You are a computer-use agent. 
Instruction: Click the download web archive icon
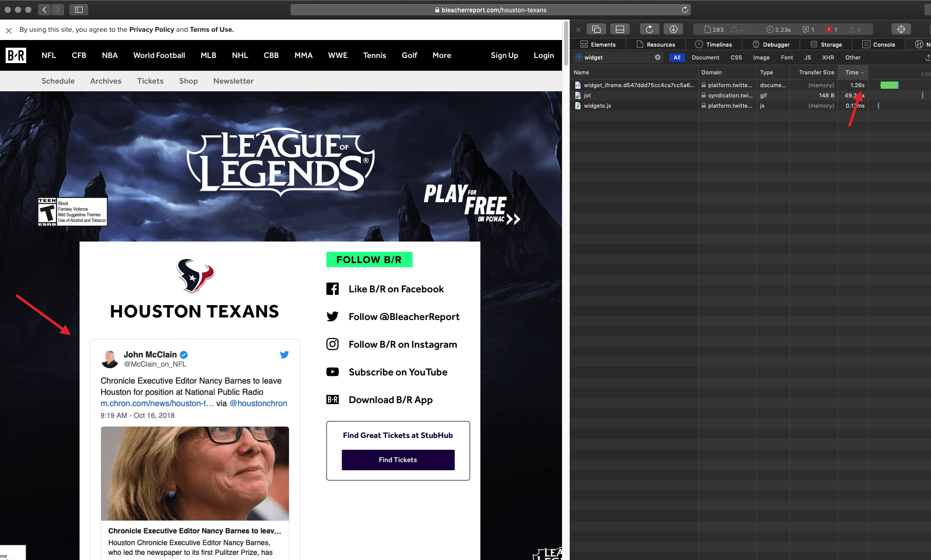click(x=673, y=29)
